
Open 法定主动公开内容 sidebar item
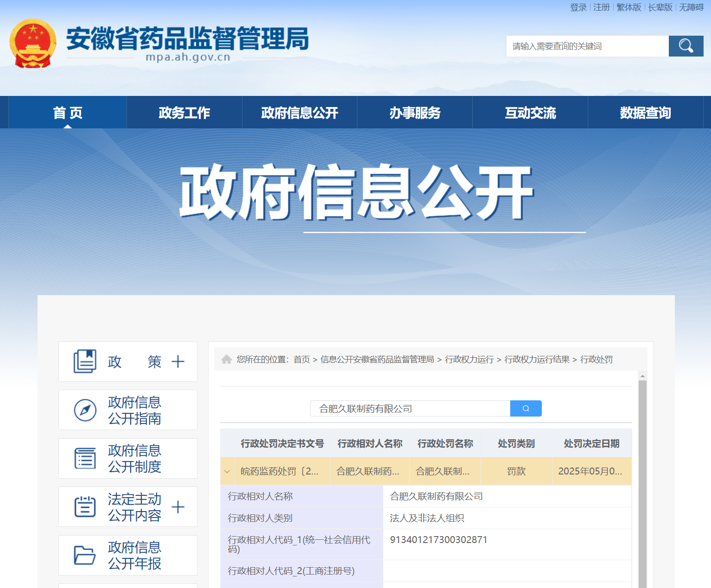click(128, 507)
